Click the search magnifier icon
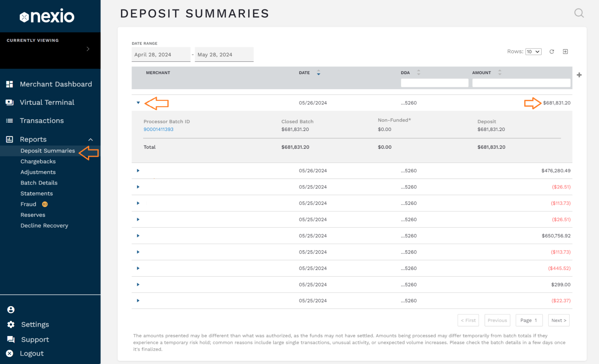 (579, 13)
